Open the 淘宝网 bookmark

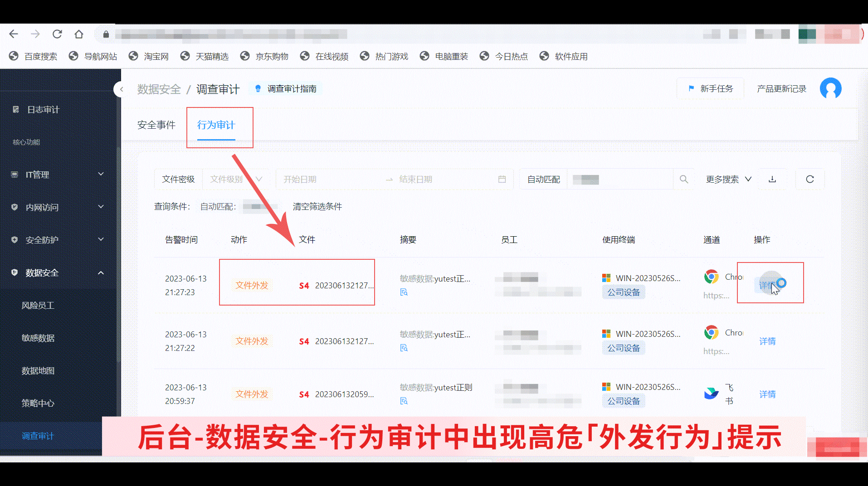[x=149, y=56]
